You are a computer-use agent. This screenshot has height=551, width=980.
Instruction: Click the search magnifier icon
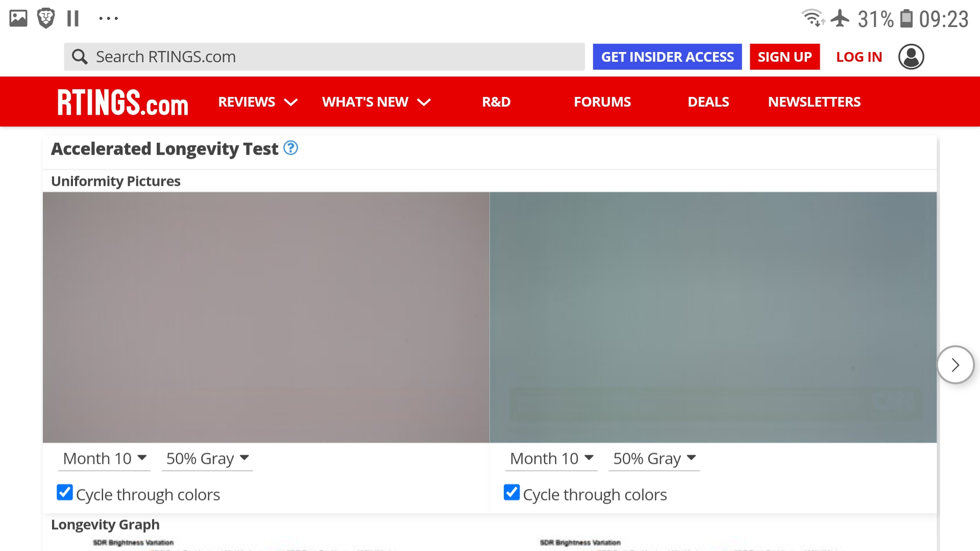coord(80,57)
